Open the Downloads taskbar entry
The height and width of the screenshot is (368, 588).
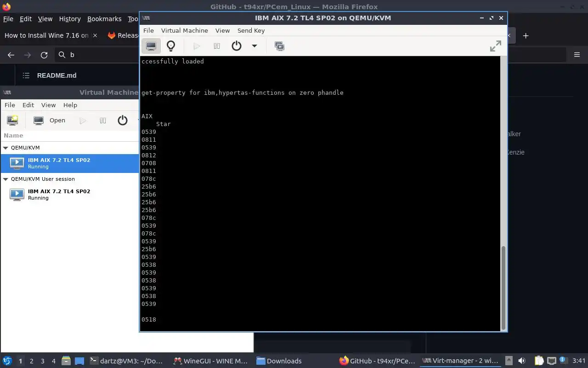pyautogui.click(x=279, y=361)
